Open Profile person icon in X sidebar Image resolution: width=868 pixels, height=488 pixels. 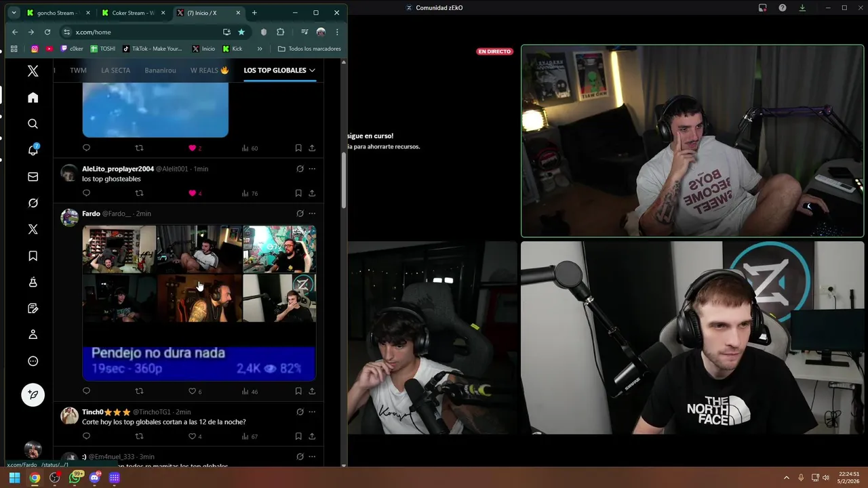[x=33, y=335]
